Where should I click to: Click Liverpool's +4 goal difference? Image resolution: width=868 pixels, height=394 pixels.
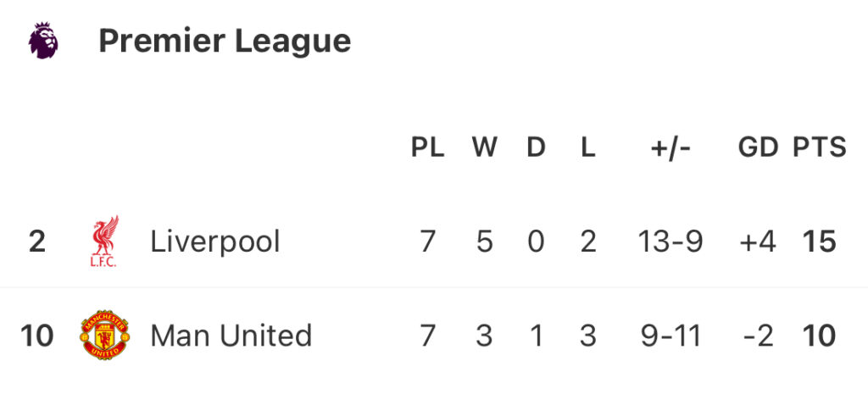coord(757,242)
